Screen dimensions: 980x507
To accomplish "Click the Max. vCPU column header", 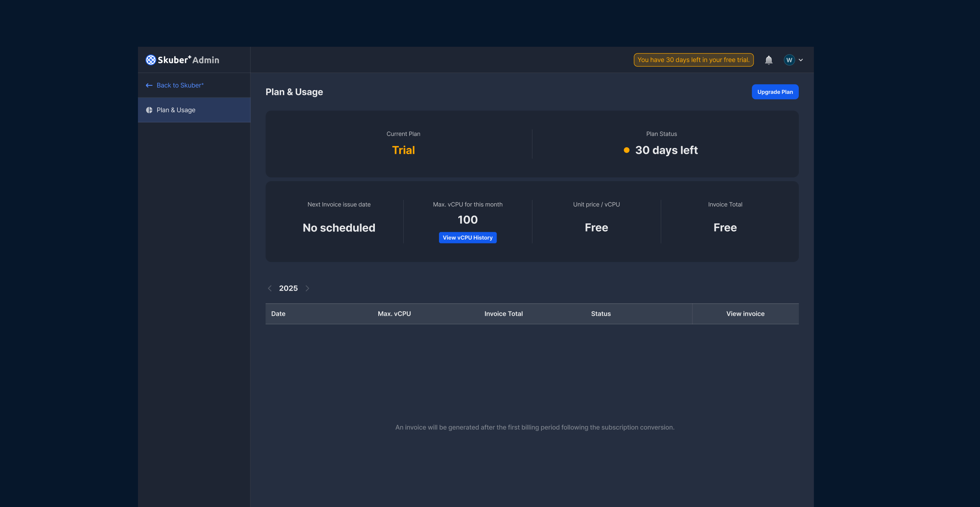I will pyautogui.click(x=394, y=314).
